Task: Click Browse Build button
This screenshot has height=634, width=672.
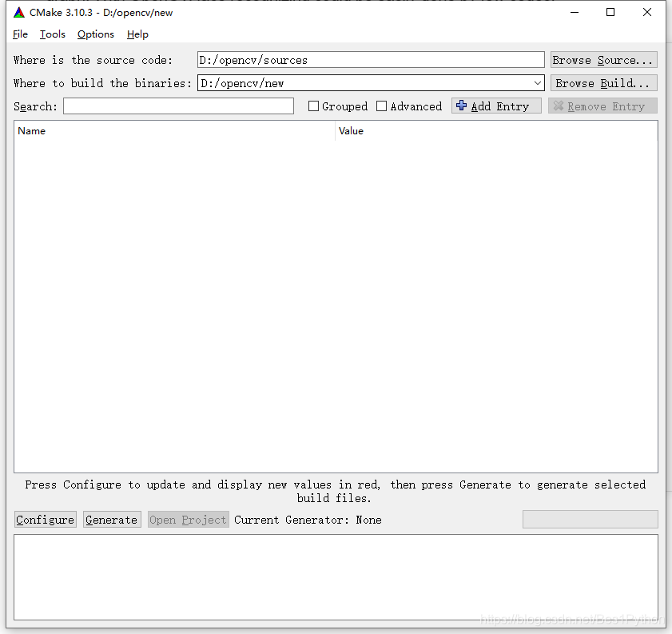Action: [603, 83]
